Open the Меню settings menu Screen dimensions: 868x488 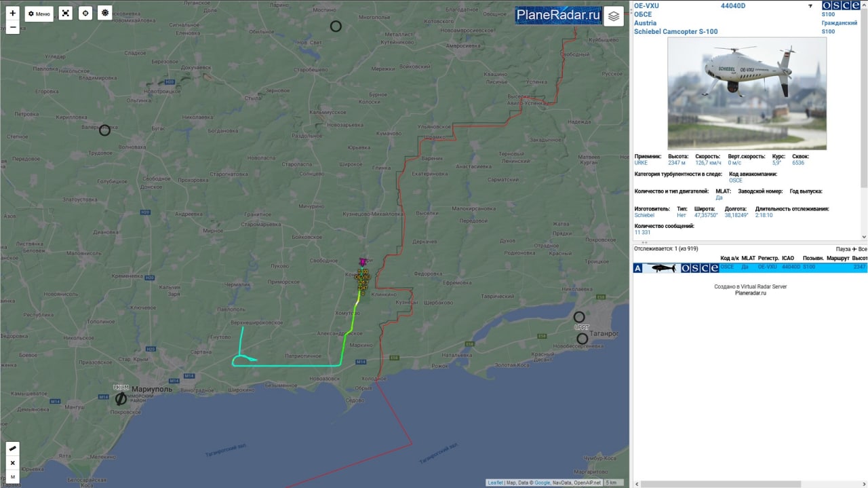pyautogui.click(x=39, y=14)
